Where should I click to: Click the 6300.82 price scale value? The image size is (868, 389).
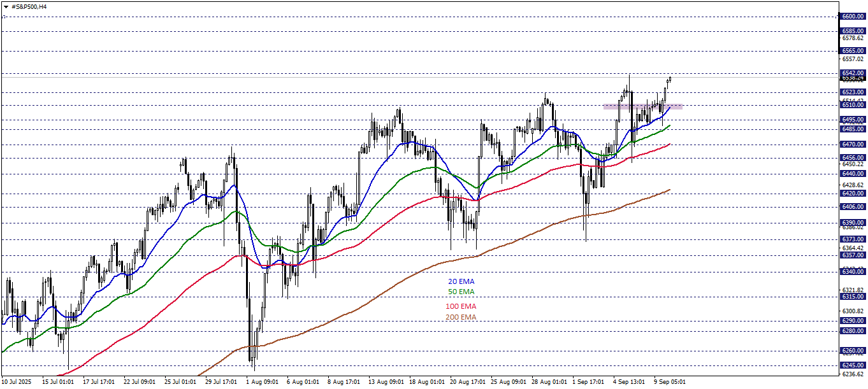[x=853, y=311]
